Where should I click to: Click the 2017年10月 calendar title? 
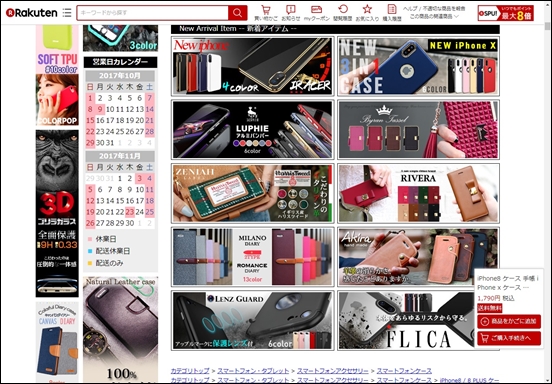[120, 76]
